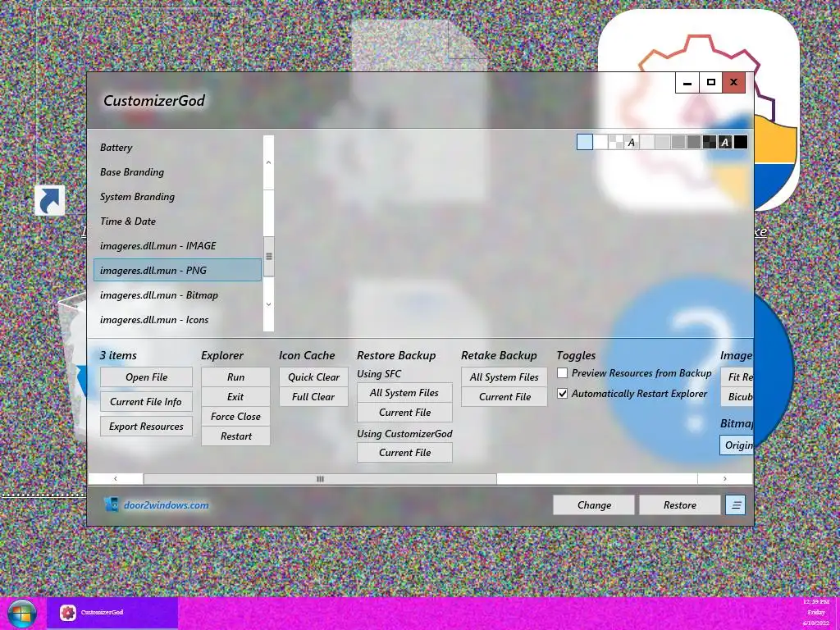This screenshot has height=630, width=840.
Task: Click the Change button
Action: coord(594,504)
